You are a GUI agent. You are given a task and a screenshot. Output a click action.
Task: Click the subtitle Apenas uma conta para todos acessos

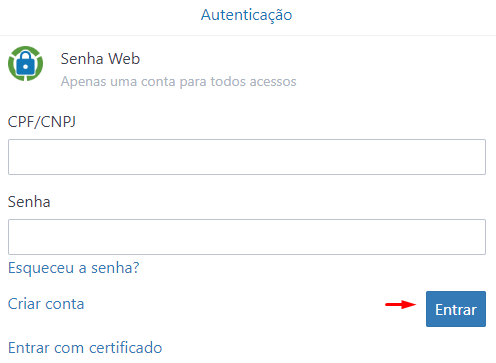coord(178,82)
